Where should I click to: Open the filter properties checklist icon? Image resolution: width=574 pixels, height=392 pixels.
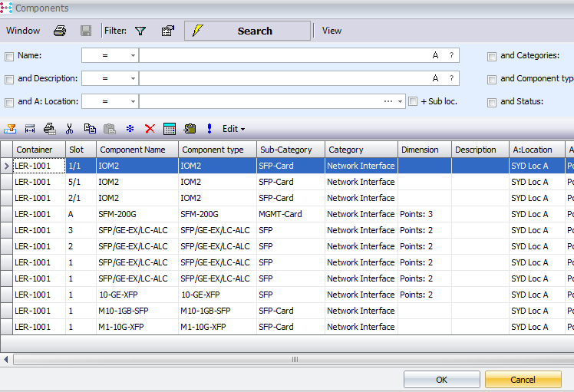click(168, 31)
